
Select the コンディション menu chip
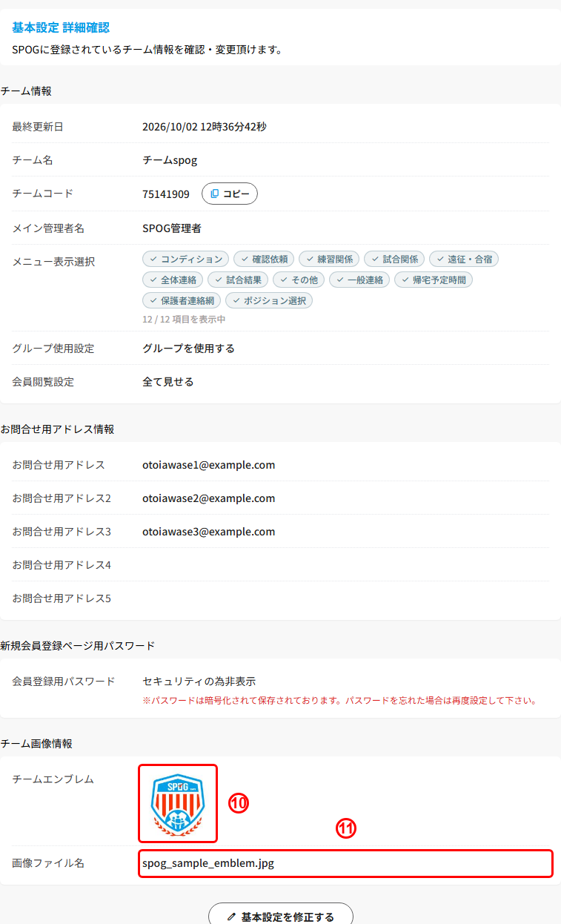[x=185, y=259]
